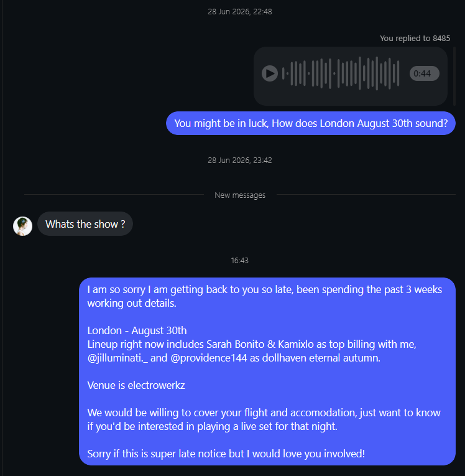Seek within the voice message waveform
This screenshot has height=476, width=465.
pos(341,73)
